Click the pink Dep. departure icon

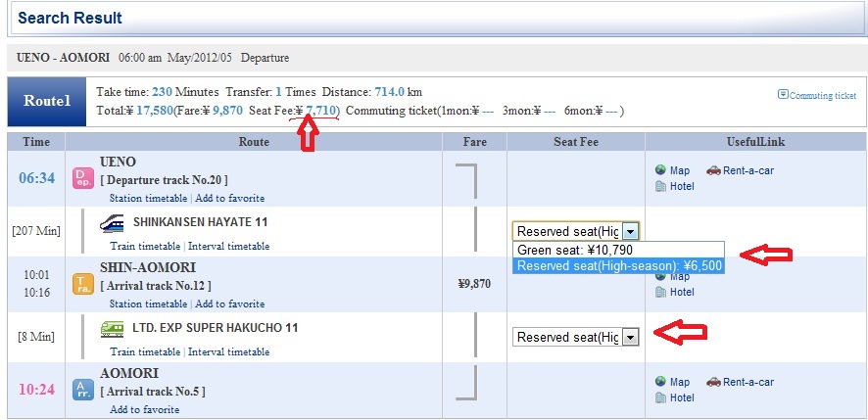pos(83,179)
